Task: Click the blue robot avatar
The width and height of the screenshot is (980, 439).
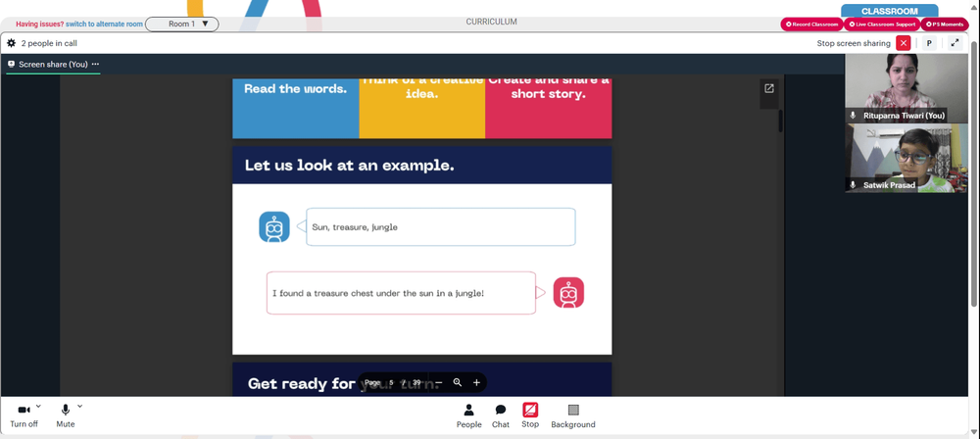Action: coord(274,227)
